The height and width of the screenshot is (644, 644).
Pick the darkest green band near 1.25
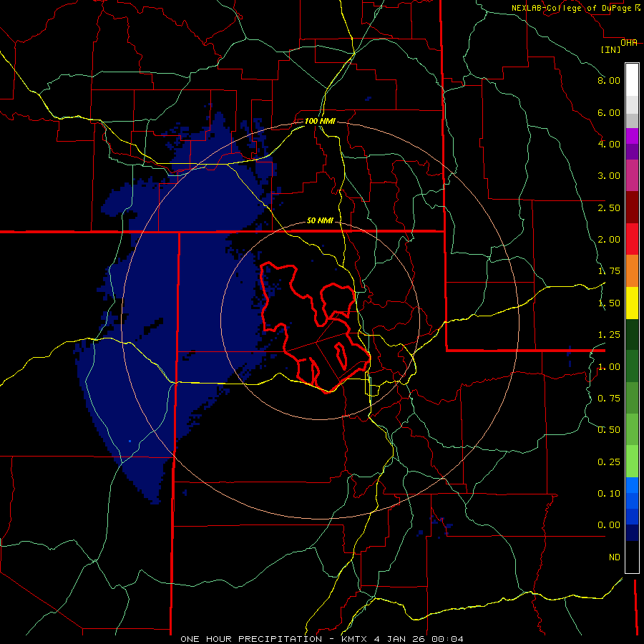point(632,334)
